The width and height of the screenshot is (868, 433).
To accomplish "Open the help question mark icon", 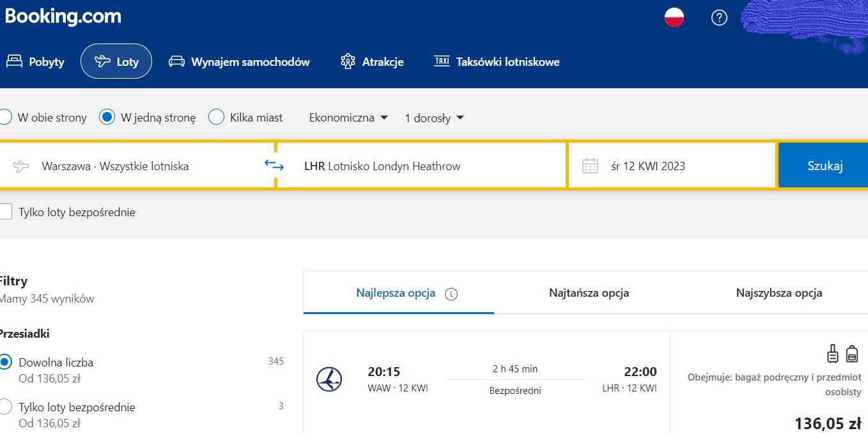I will [719, 18].
